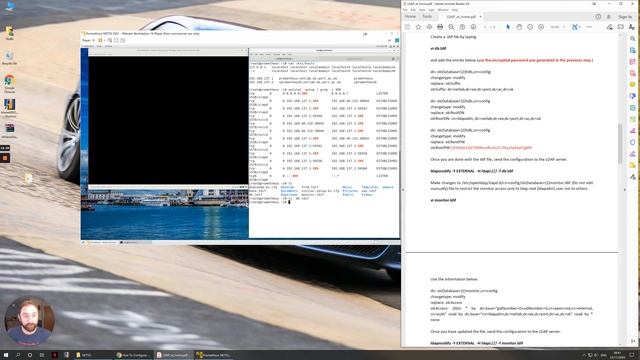640x360 pixels.
Task: Open notifications bell in Acrobat
Action: (x=609, y=17)
